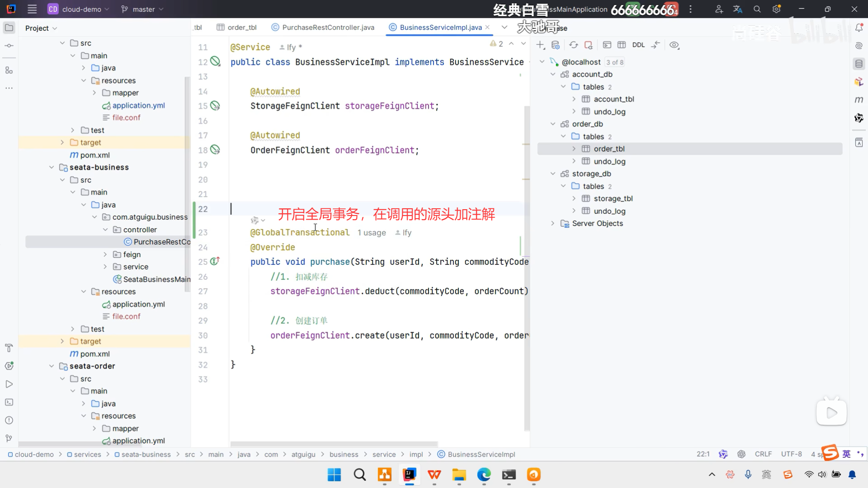Click the UTF-8 encoding status
This screenshot has height=488, width=868.
click(791, 454)
